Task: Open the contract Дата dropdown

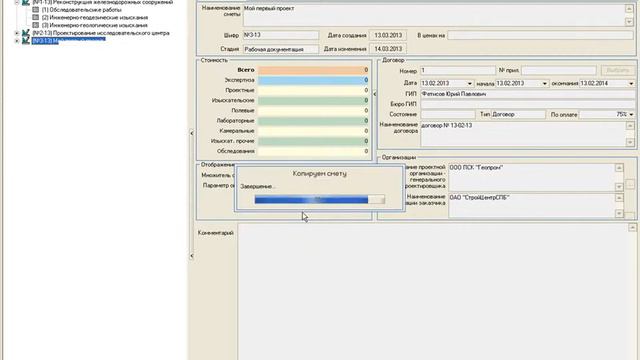Action: click(469, 84)
